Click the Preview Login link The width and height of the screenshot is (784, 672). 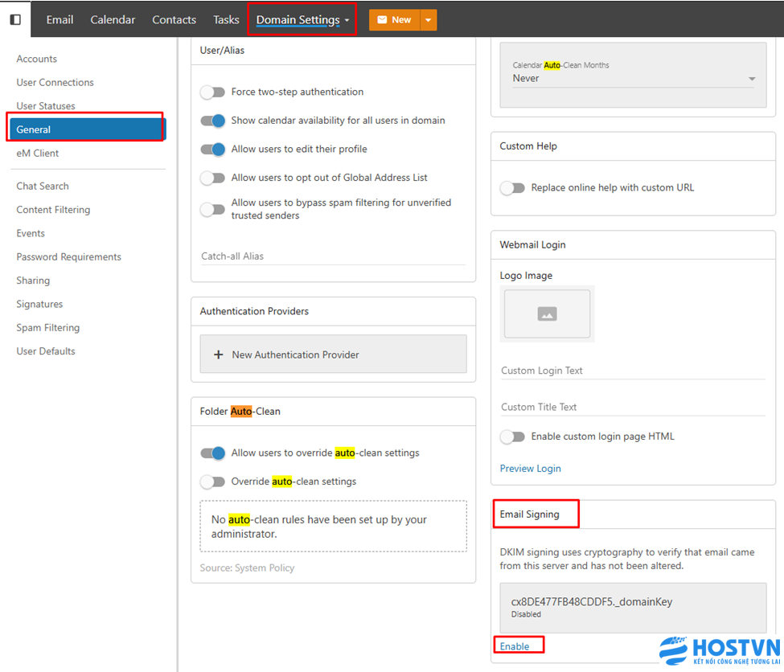[x=530, y=469]
